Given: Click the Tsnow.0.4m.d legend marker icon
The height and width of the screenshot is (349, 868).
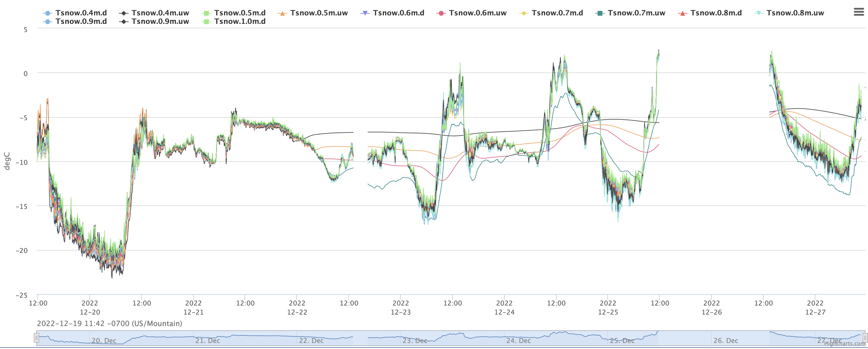Looking at the screenshot, I should pos(47,13).
